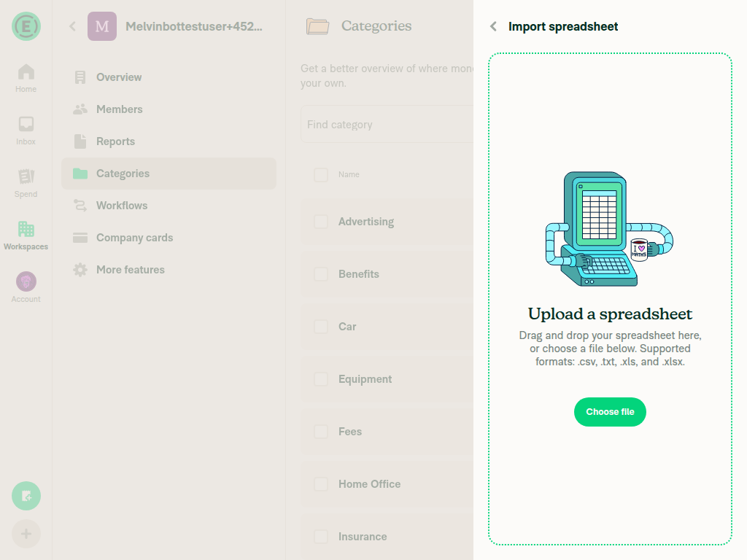Click back chevron next to workspace name

72,26
